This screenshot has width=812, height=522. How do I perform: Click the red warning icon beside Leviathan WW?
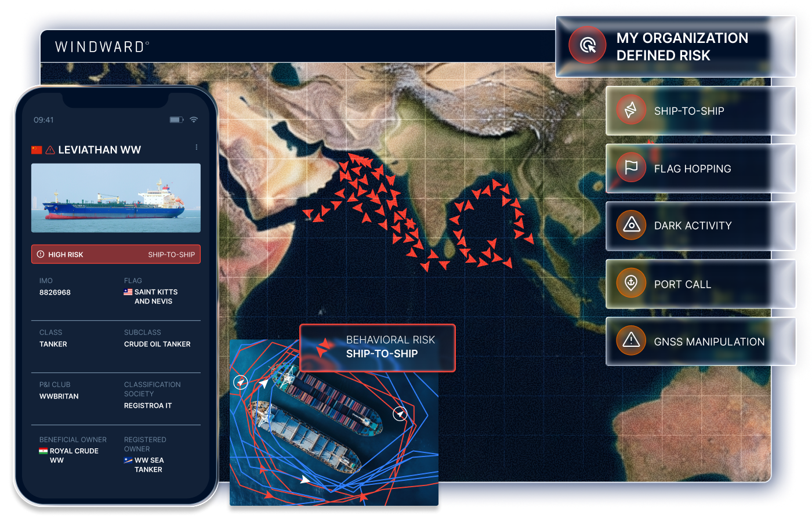coord(50,150)
